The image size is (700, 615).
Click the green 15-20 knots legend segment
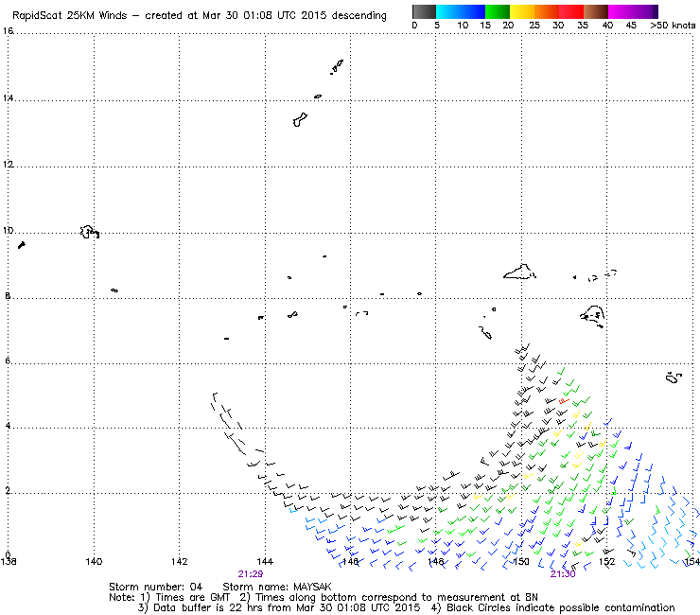498,11
